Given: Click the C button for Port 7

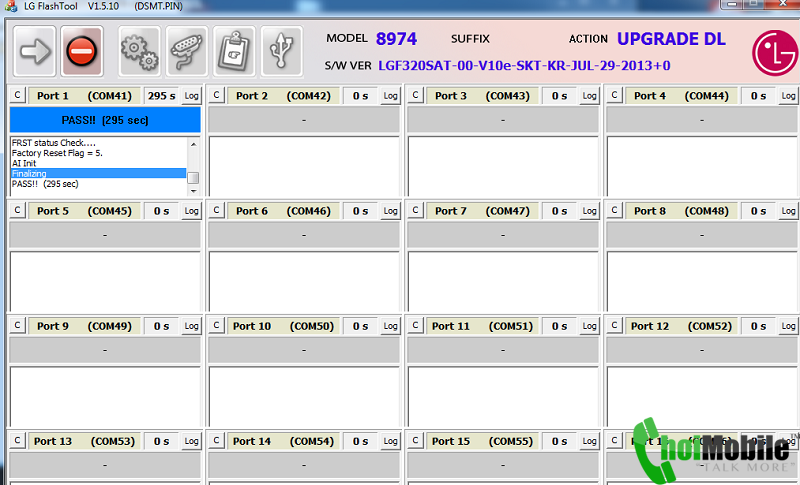Looking at the screenshot, I should [415, 211].
